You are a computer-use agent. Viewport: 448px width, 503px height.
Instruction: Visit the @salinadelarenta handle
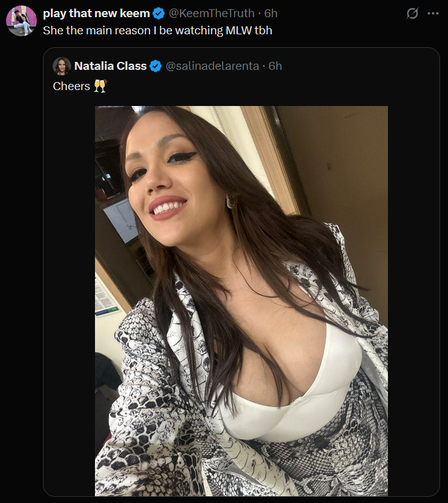(x=212, y=66)
